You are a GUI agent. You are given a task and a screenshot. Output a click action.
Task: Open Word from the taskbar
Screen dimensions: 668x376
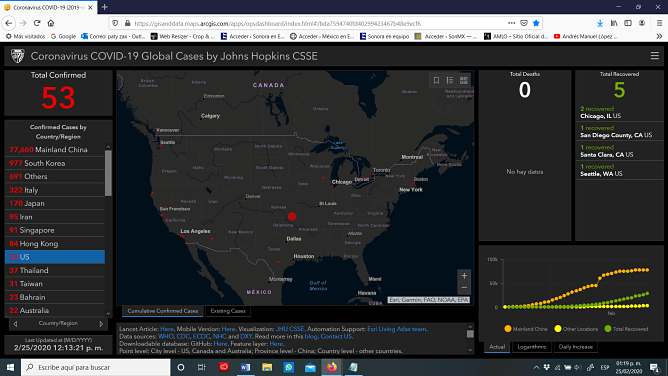click(x=245, y=367)
